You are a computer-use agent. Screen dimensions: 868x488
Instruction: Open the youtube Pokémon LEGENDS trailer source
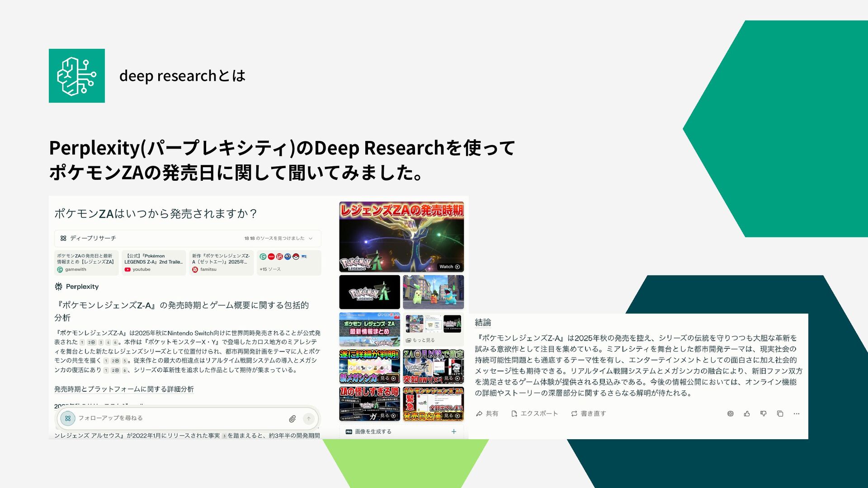pyautogui.click(x=154, y=263)
